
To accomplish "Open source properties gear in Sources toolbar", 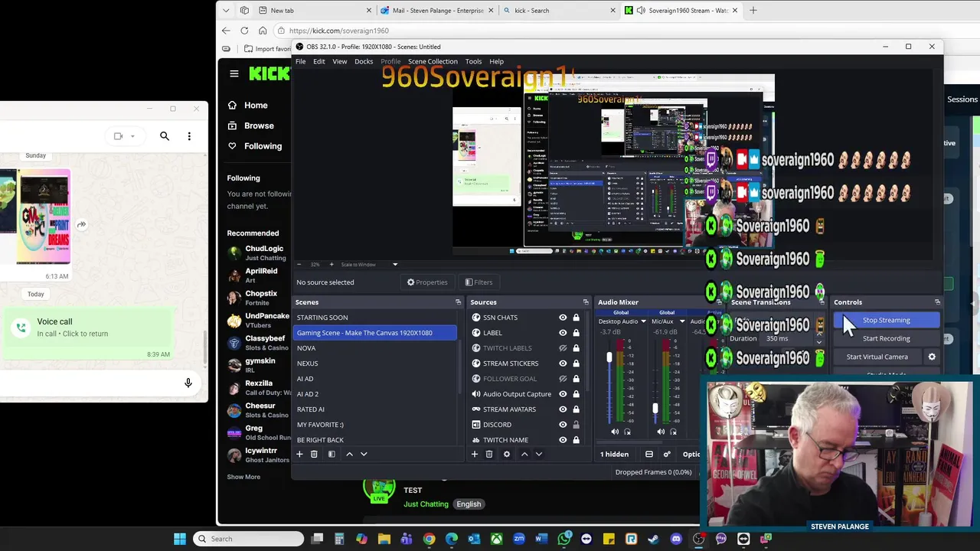I will point(506,454).
